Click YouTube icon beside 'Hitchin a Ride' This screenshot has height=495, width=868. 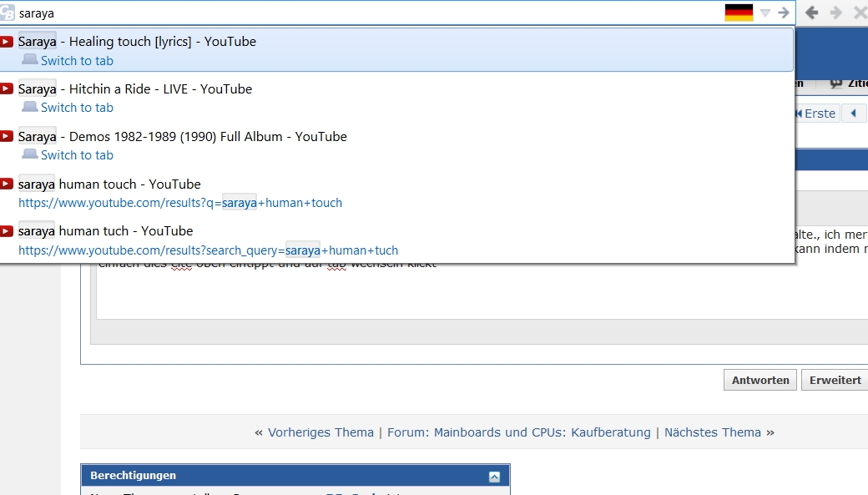7,88
